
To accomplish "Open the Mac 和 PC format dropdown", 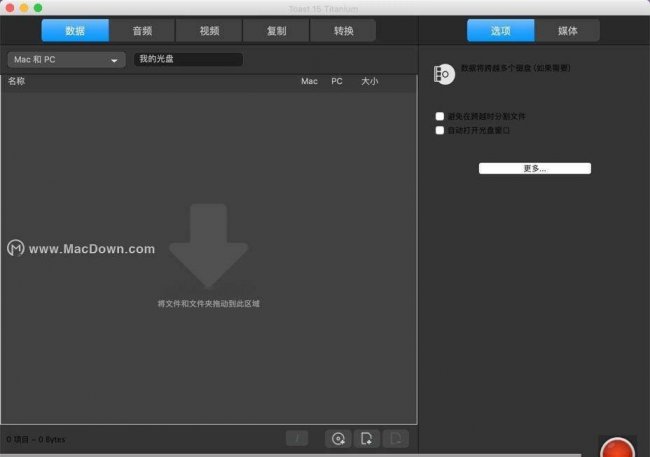I will [66, 60].
